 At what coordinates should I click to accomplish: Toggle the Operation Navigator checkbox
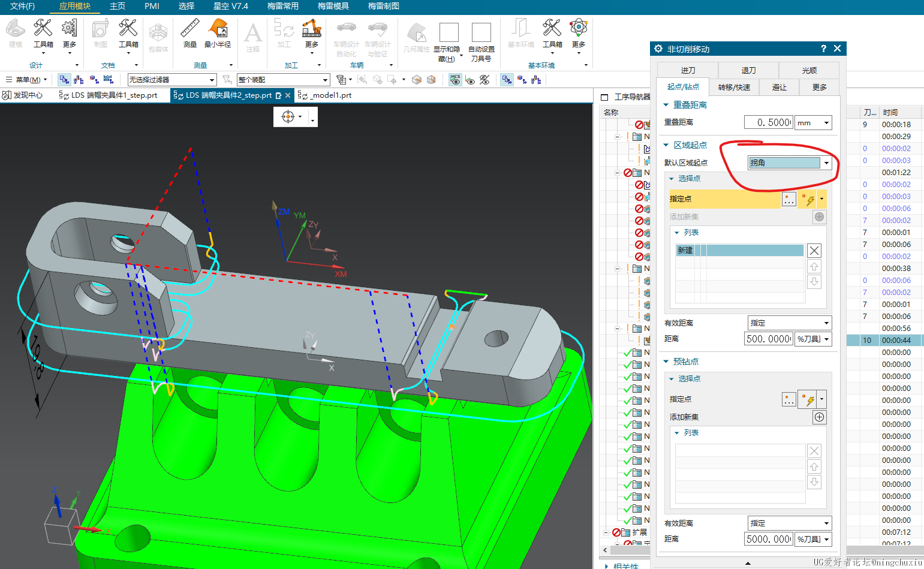coord(604,97)
